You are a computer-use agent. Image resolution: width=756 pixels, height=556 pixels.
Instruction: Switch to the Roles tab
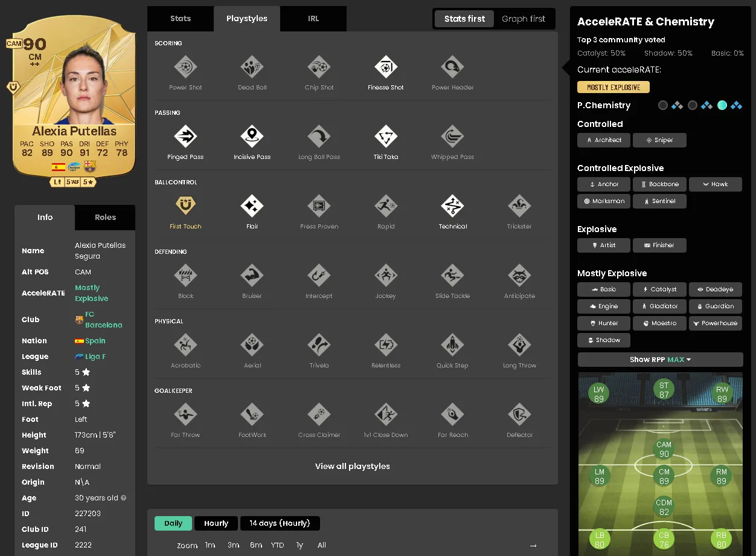(x=105, y=218)
